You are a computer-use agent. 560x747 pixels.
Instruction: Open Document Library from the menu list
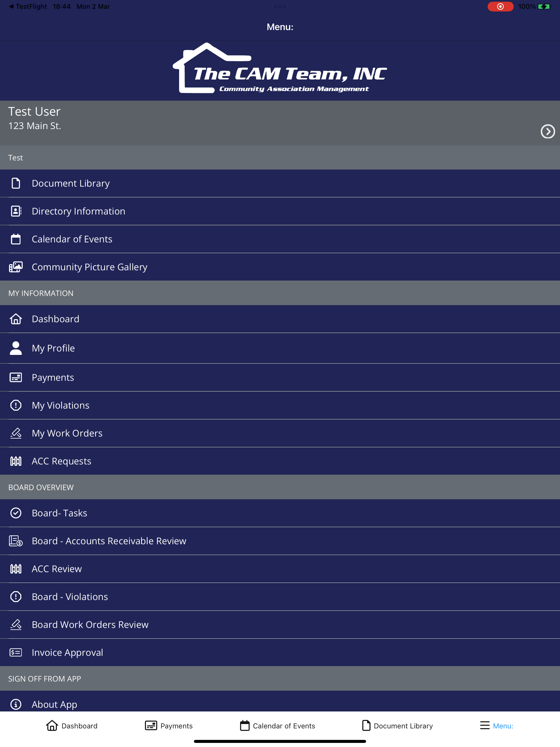click(280, 183)
